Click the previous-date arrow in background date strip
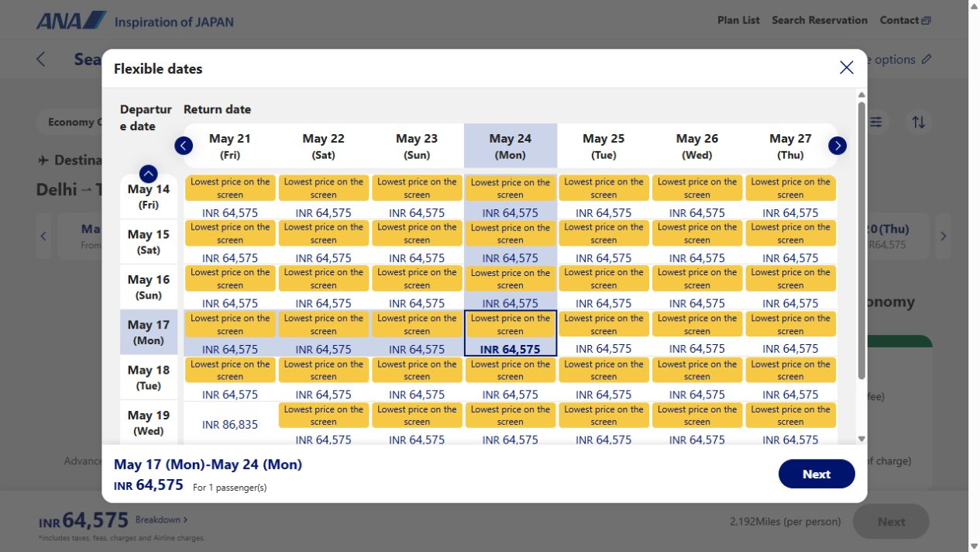This screenshot has width=980, height=552. [x=43, y=236]
